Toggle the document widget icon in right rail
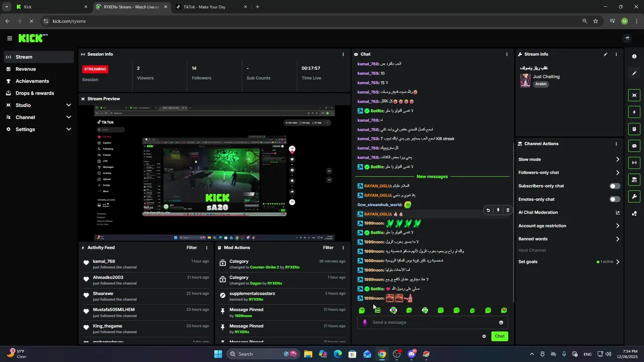Image resolution: width=644 pixels, height=362 pixels. point(634,129)
